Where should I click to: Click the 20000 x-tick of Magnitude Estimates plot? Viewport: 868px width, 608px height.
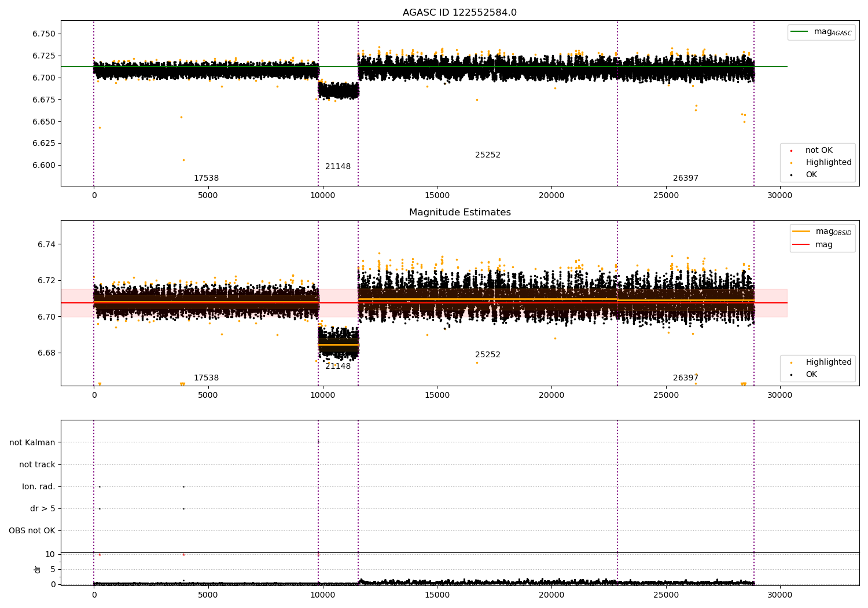[x=551, y=395]
